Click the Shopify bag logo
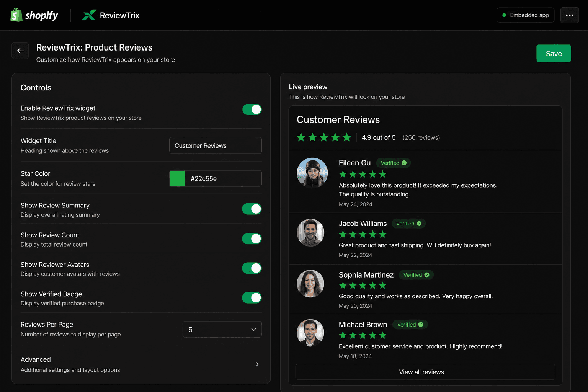The image size is (588, 392). [x=16, y=15]
